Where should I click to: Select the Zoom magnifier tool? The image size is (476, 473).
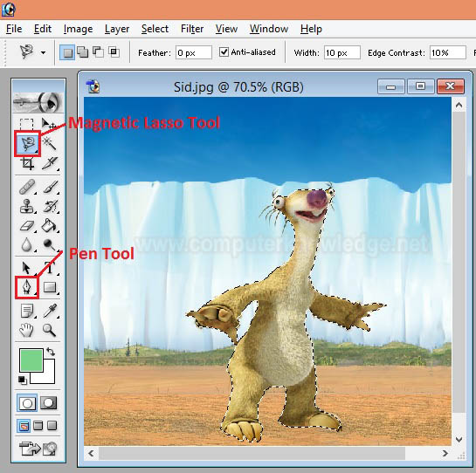click(x=49, y=330)
